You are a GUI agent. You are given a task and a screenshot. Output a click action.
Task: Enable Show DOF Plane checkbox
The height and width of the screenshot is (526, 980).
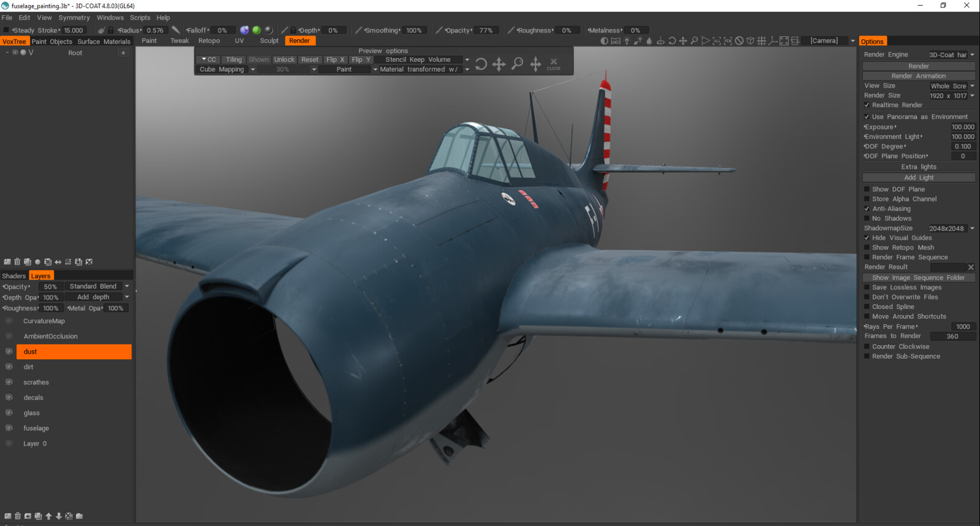pos(867,189)
